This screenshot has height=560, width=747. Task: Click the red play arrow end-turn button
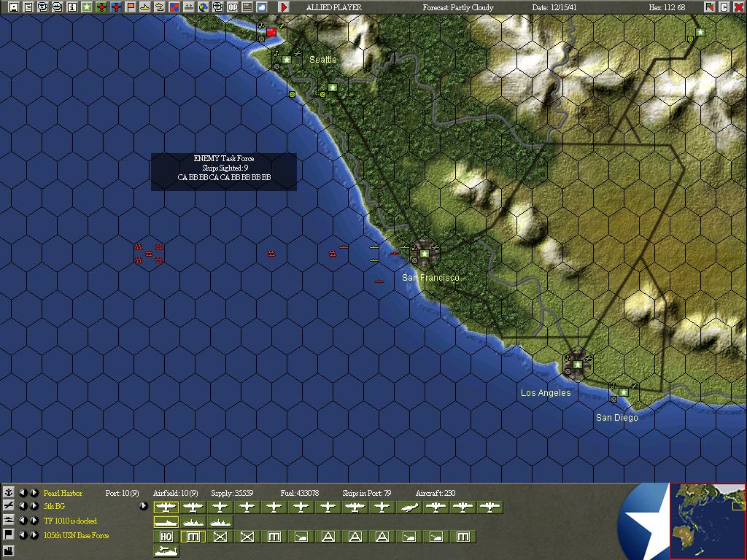click(284, 7)
